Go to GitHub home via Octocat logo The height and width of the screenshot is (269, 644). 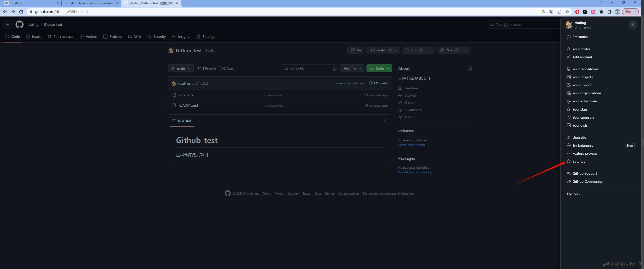[x=20, y=25]
